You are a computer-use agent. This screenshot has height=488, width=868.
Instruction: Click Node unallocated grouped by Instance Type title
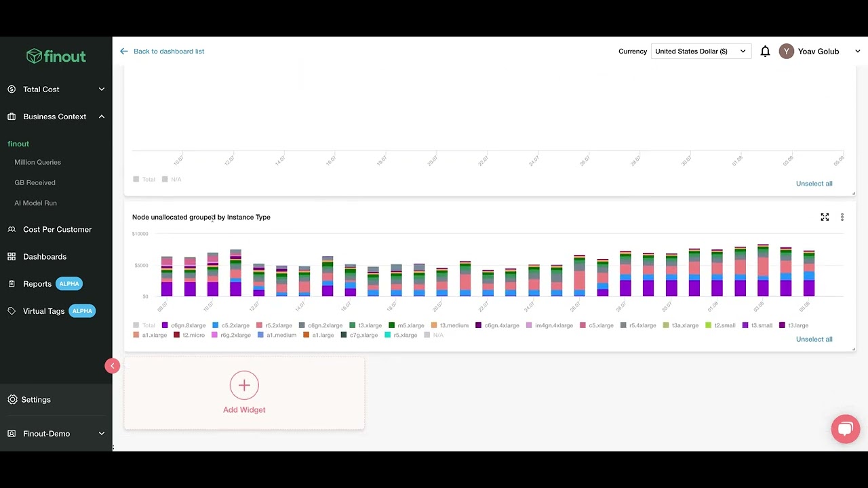pyautogui.click(x=201, y=218)
